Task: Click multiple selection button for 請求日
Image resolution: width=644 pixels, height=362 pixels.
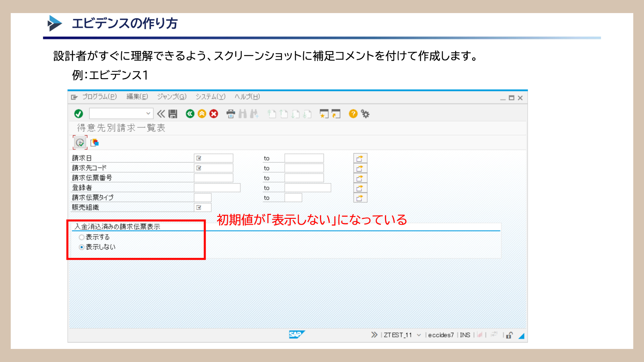Action: tap(360, 158)
